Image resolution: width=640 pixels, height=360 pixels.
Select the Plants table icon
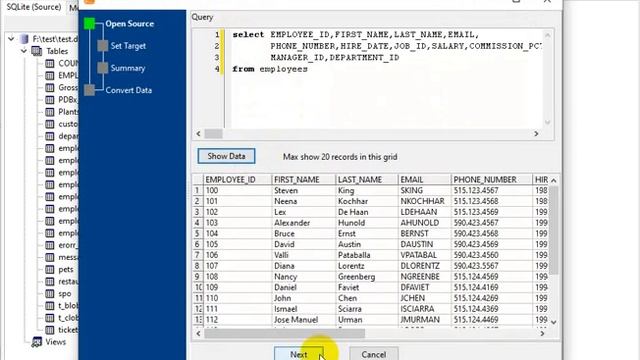click(49, 112)
